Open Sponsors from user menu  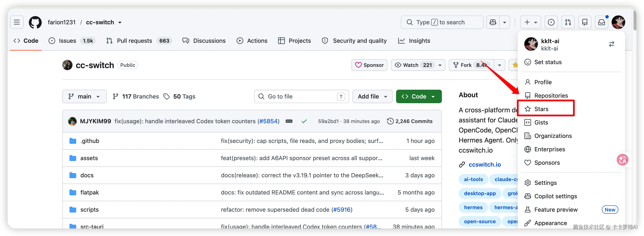pos(571,163)
